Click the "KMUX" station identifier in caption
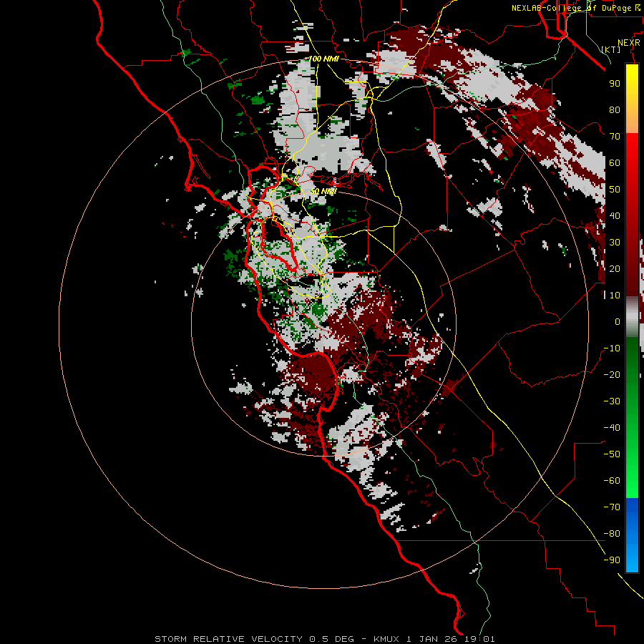Screen dimensions: 644x644 coord(386,639)
